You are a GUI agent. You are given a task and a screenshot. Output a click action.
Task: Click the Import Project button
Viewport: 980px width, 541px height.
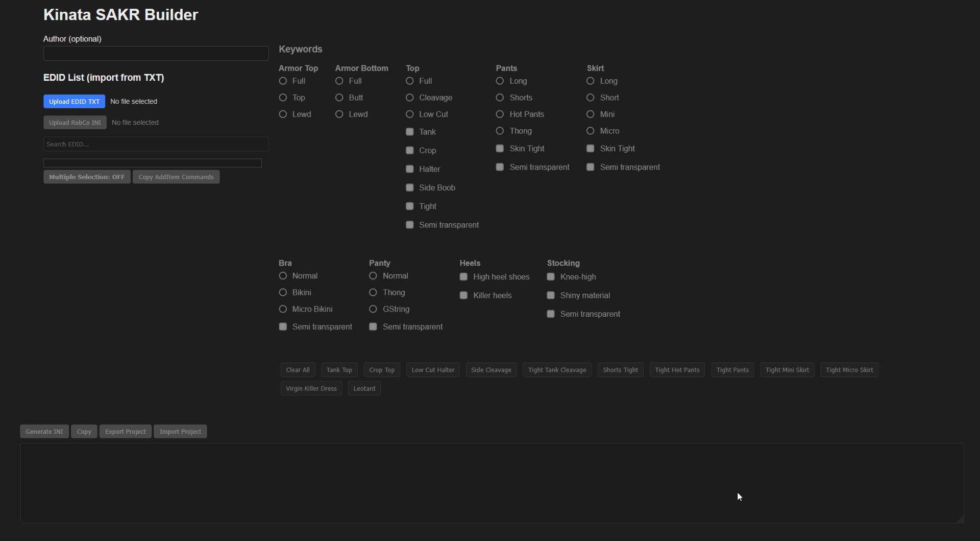(180, 432)
